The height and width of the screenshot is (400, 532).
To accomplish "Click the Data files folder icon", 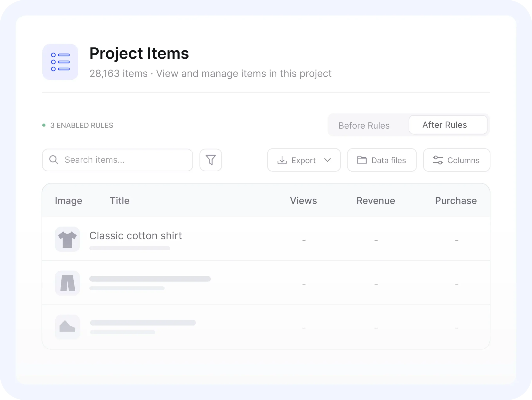I will pos(362,160).
